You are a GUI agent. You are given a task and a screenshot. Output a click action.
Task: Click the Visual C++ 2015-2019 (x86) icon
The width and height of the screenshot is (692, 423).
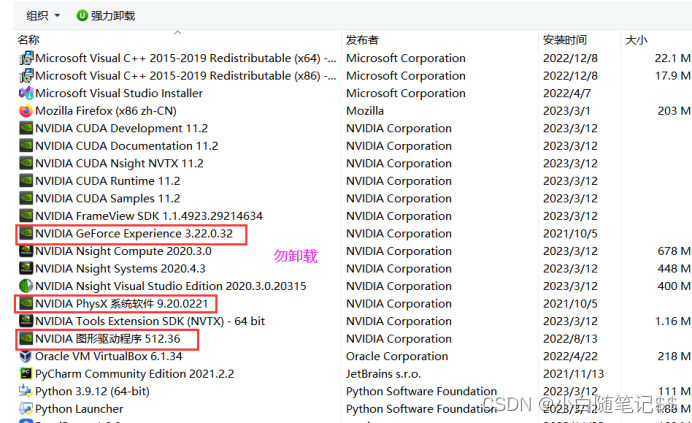(x=26, y=76)
